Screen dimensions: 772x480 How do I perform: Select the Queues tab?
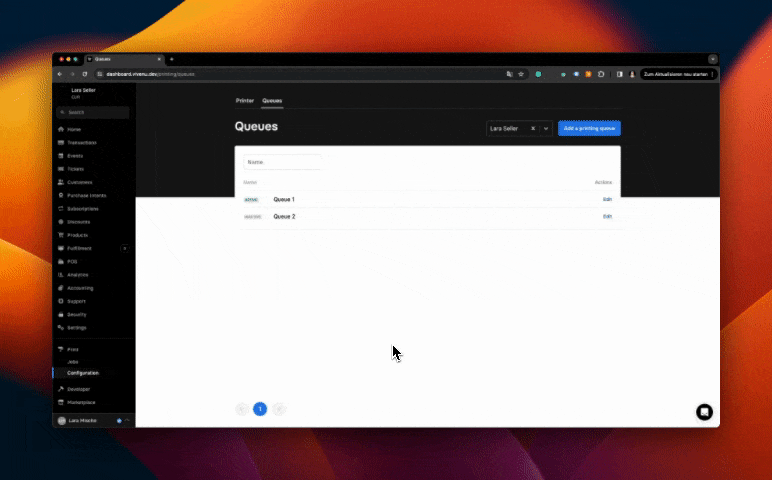tap(272, 101)
